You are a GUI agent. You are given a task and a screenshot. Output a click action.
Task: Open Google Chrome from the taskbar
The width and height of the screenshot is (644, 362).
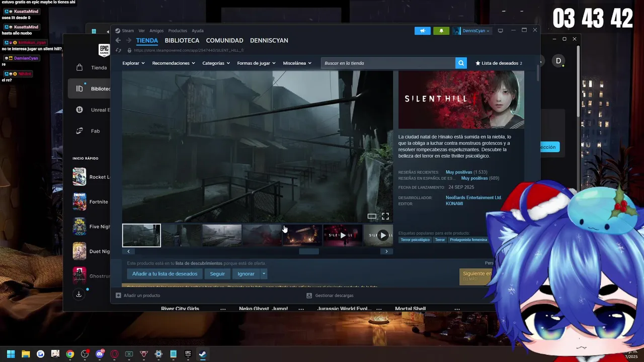70,354
